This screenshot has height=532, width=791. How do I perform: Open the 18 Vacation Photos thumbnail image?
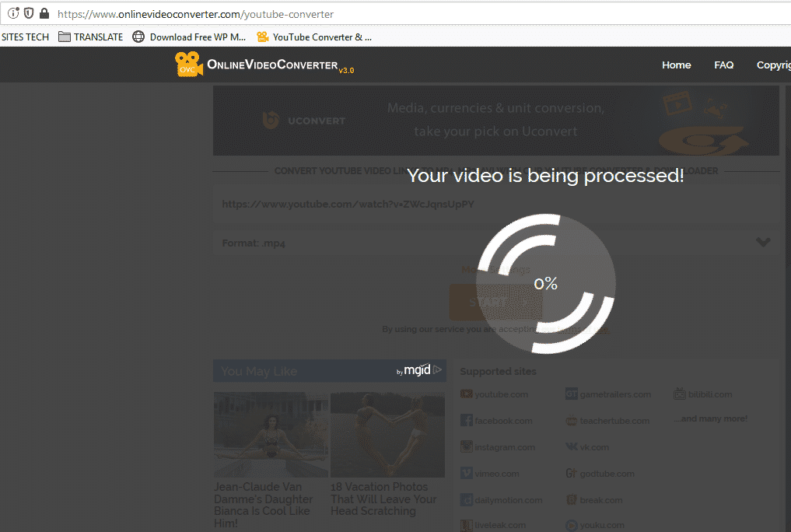(x=387, y=435)
